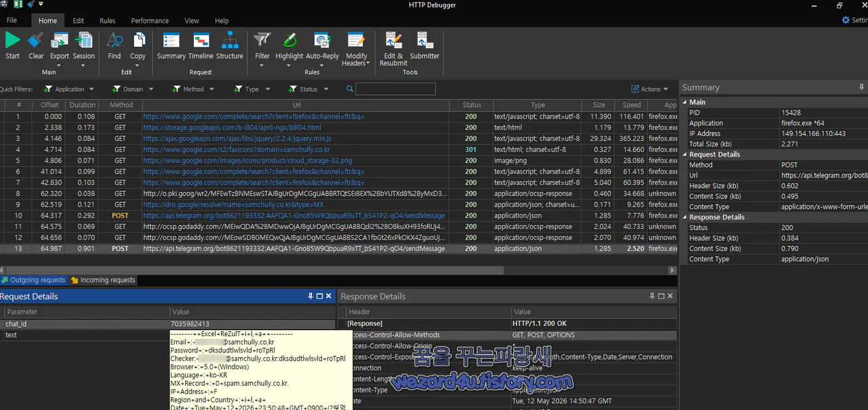Open the File menu

12,20
